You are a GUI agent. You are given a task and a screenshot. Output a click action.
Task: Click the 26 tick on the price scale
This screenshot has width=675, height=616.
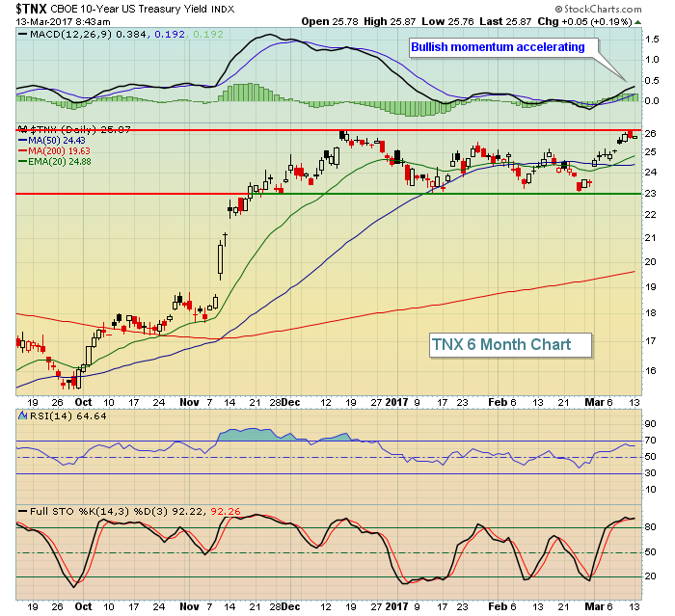(x=651, y=134)
